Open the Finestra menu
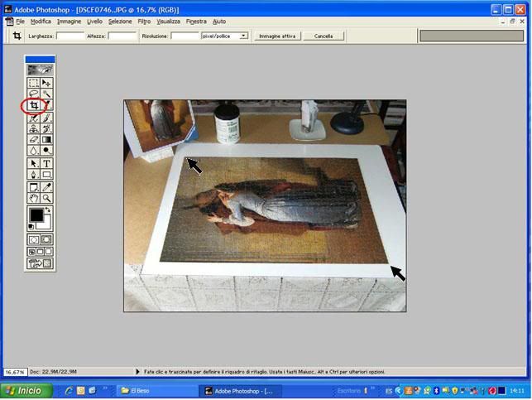The image size is (532, 400). (196, 22)
